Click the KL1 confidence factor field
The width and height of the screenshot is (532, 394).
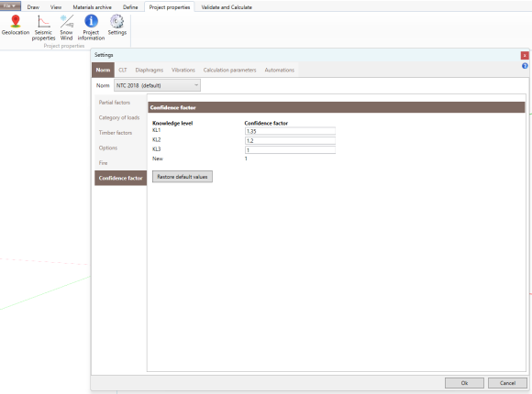pos(290,131)
